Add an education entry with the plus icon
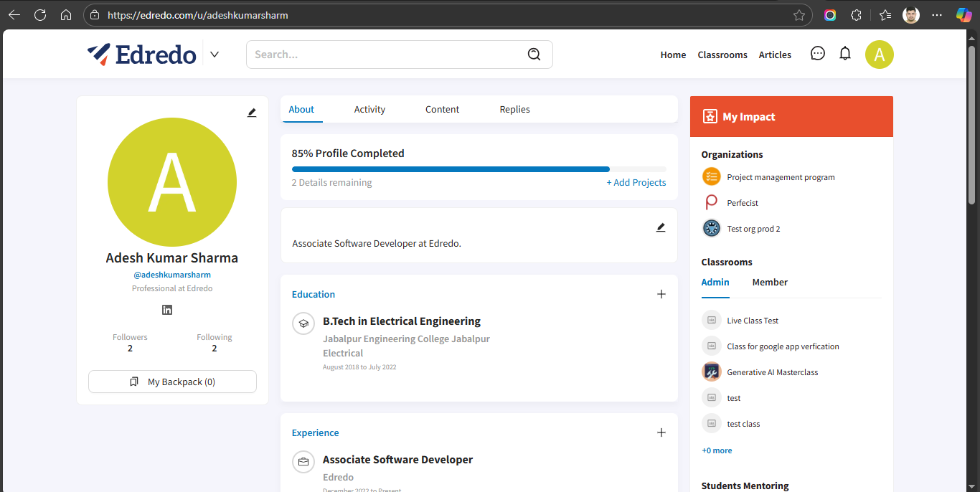Screen dimensions: 980x492 point(661,294)
